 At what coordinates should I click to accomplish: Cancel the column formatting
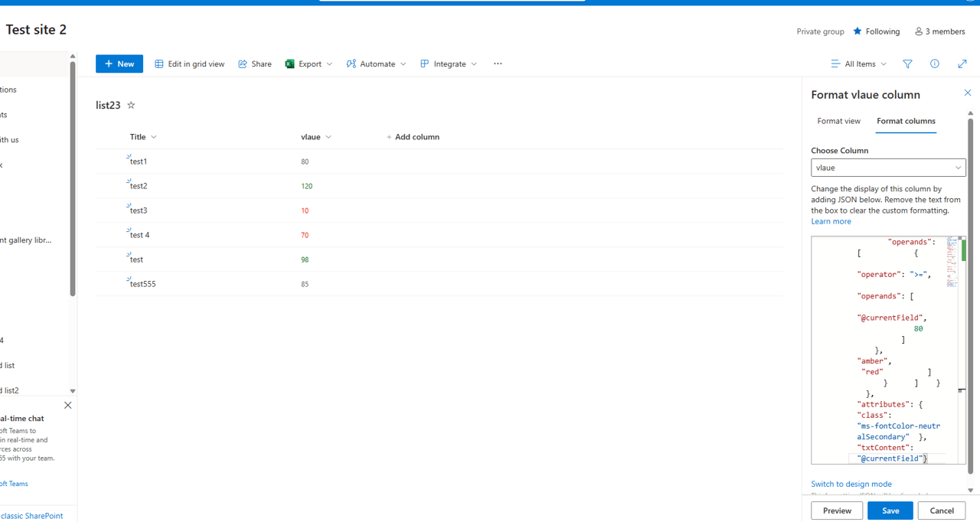[942, 511]
